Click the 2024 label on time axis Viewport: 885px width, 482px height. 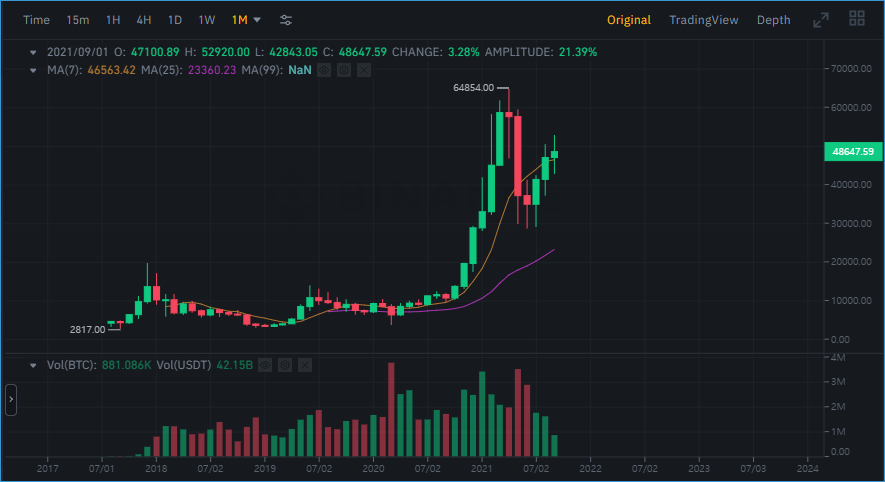808,468
